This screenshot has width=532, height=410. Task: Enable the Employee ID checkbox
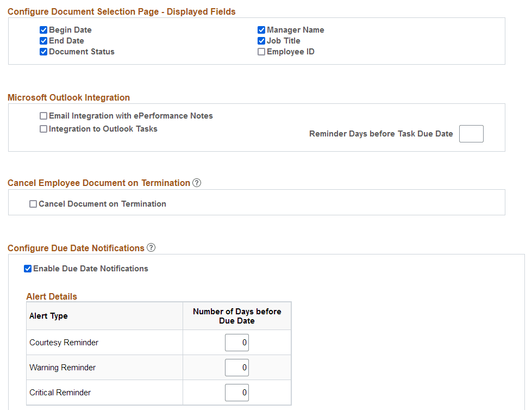pyautogui.click(x=261, y=52)
